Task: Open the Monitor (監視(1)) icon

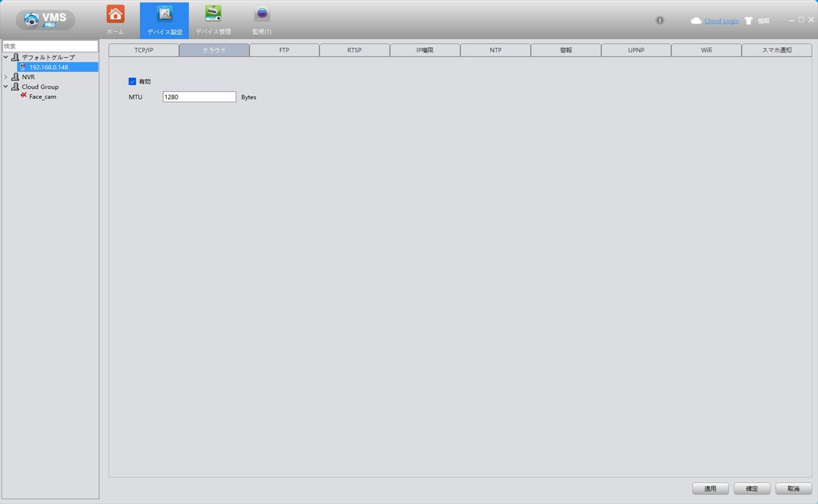Action: pyautogui.click(x=262, y=14)
